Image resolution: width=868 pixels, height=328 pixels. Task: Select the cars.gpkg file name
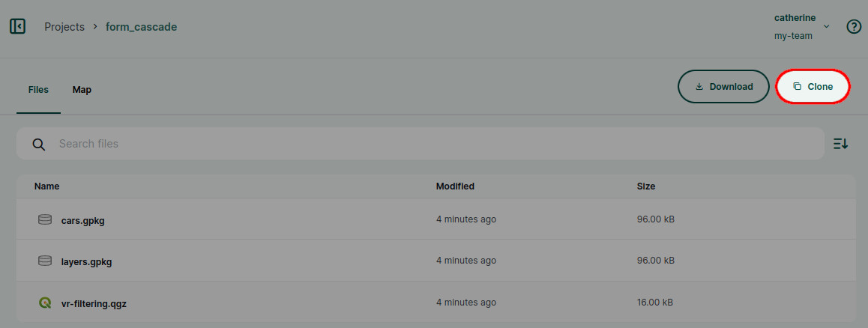[83, 221]
